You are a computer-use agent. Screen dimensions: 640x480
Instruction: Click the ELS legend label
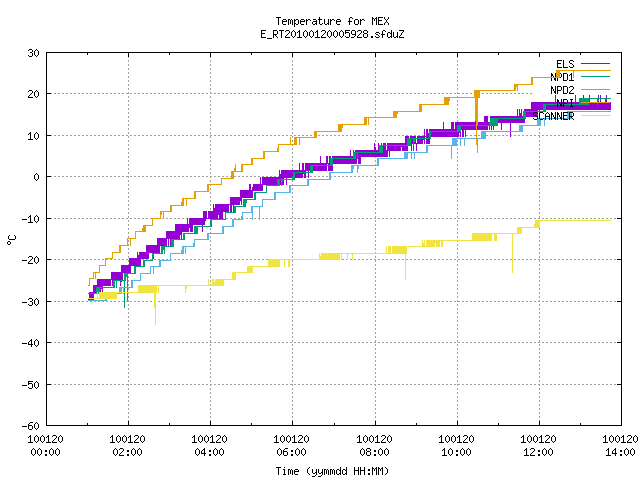pos(565,64)
